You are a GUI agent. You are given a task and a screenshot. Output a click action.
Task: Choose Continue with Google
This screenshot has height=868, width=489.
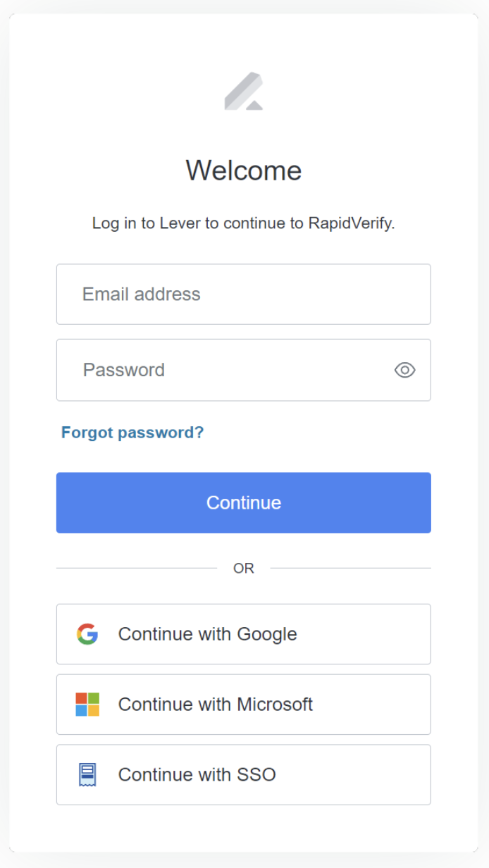pos(243,634)
